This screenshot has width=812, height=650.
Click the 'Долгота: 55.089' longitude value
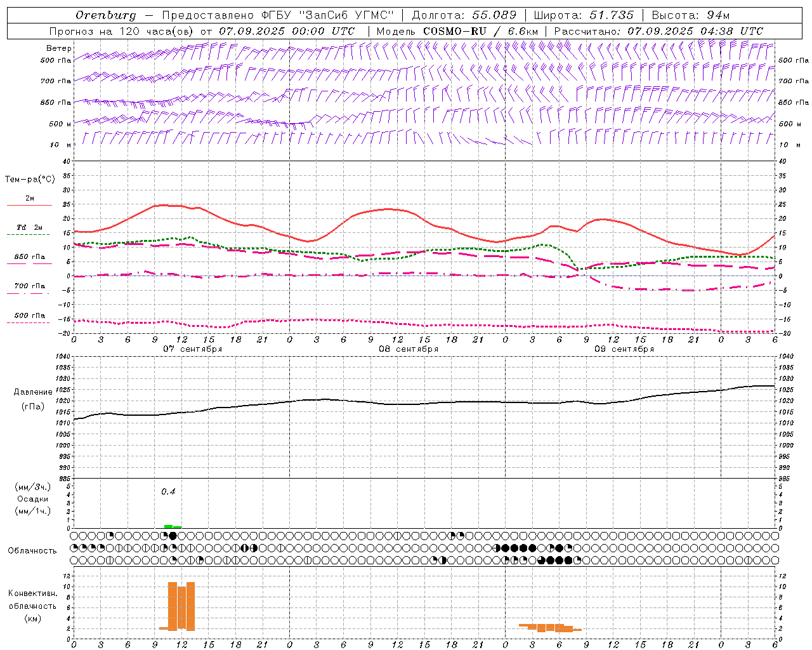point(464,15)
